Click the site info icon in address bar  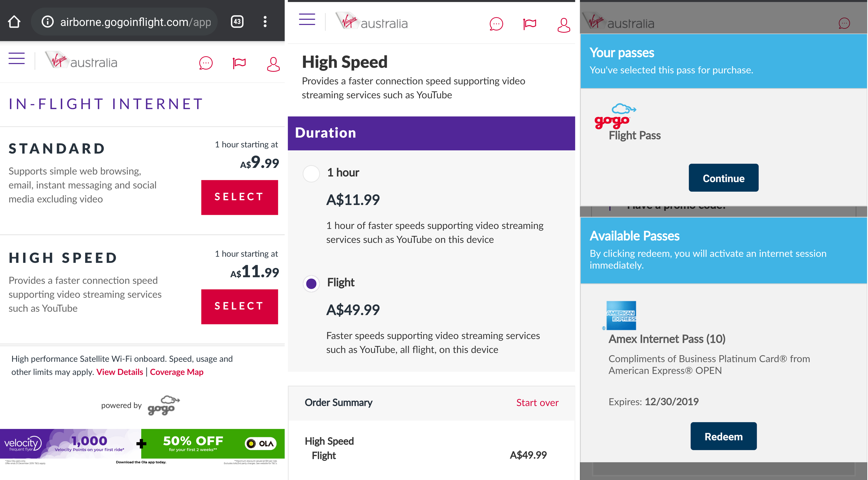47,22
